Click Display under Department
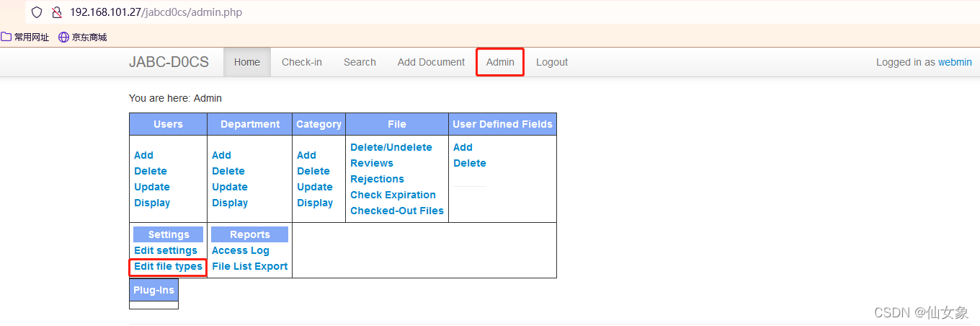980x326 pixels. [x=230, y=203]
